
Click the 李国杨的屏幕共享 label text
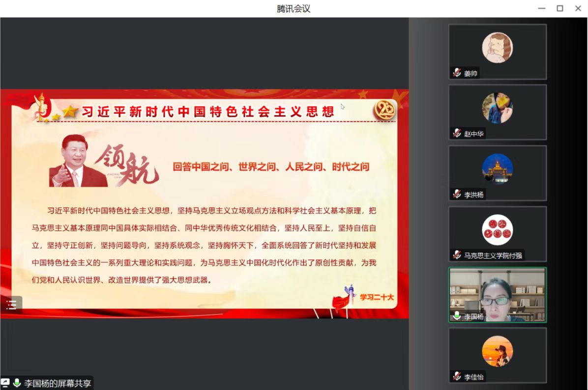click(x=58, y=383)
